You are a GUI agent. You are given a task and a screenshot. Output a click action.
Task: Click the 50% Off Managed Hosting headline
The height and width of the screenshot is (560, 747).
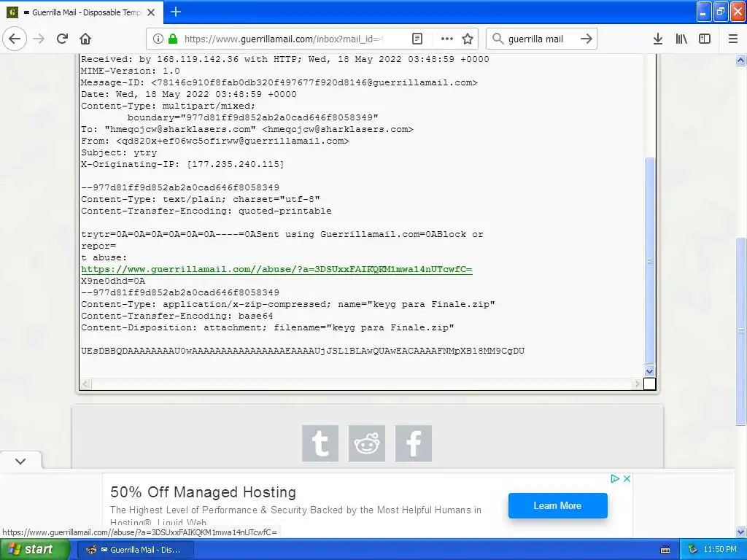tap(203, 492)
